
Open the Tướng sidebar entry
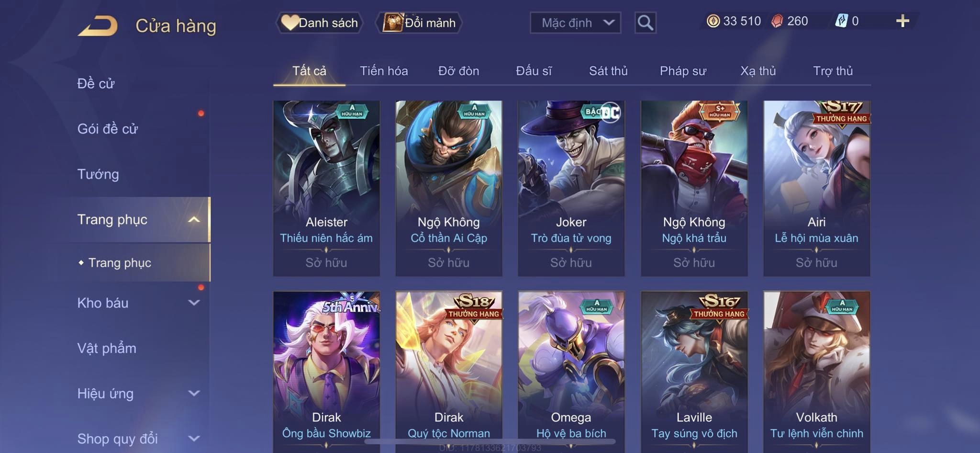(98, 174)
